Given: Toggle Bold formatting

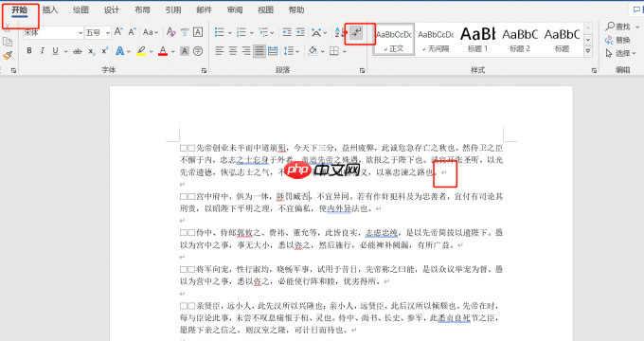Looking at the screenshot, I should coord(29,51).
